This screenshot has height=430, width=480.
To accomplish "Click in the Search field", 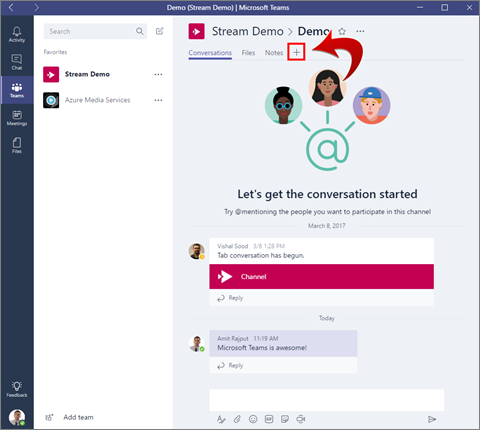I will (95, 31).
